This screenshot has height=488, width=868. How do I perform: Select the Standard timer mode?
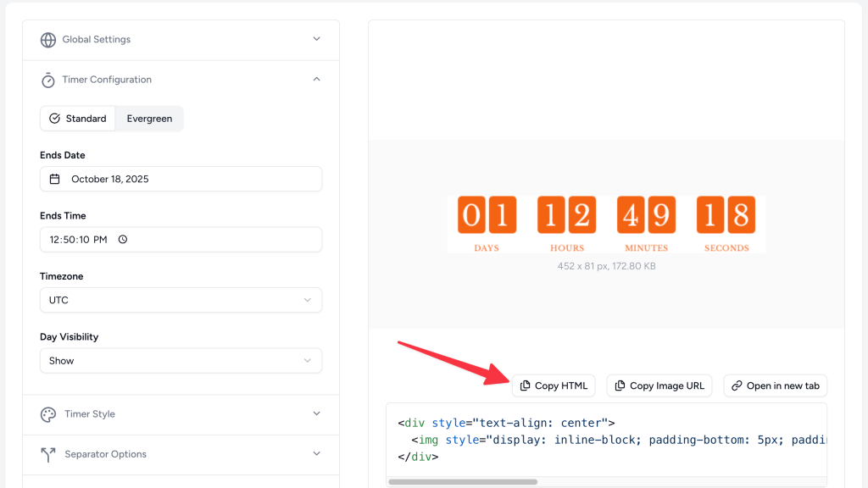click(x=78, y=119)
